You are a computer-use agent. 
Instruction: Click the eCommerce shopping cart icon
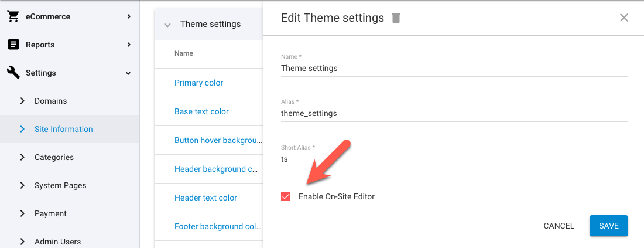point(13,16)
